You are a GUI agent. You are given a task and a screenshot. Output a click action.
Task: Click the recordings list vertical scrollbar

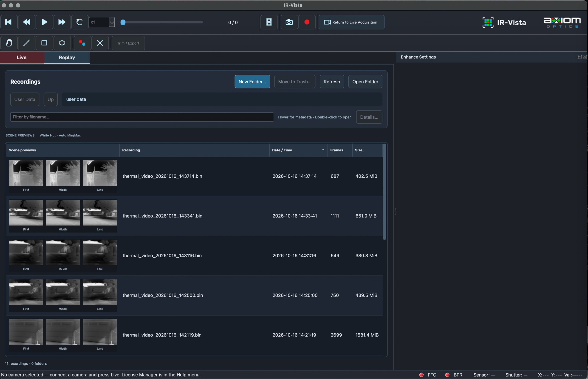(384, 192)
